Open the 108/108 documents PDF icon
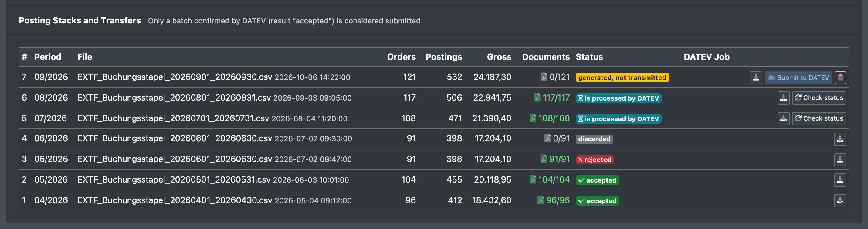Screen dimensions: 868x229 (x=533, y=118)
